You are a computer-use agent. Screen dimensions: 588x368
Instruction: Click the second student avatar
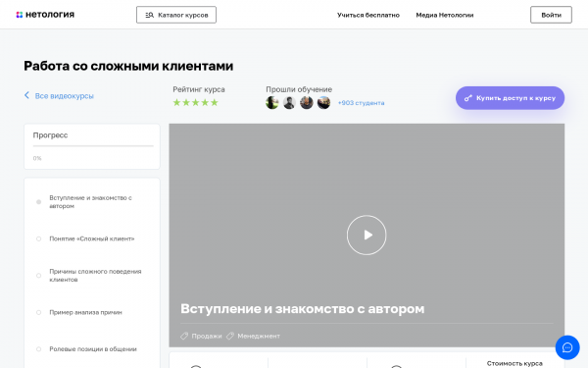(289, 102)
